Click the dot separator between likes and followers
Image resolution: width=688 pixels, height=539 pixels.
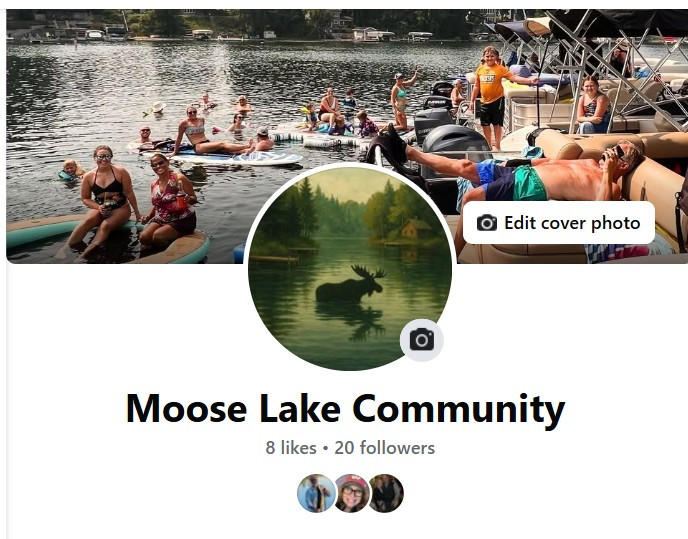[325, 449]
